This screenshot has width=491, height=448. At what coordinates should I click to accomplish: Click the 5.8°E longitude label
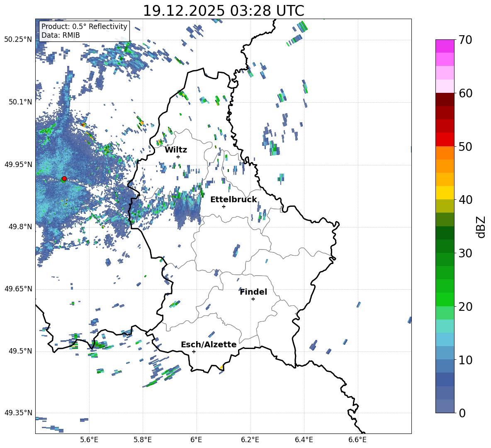click(143, 440)
